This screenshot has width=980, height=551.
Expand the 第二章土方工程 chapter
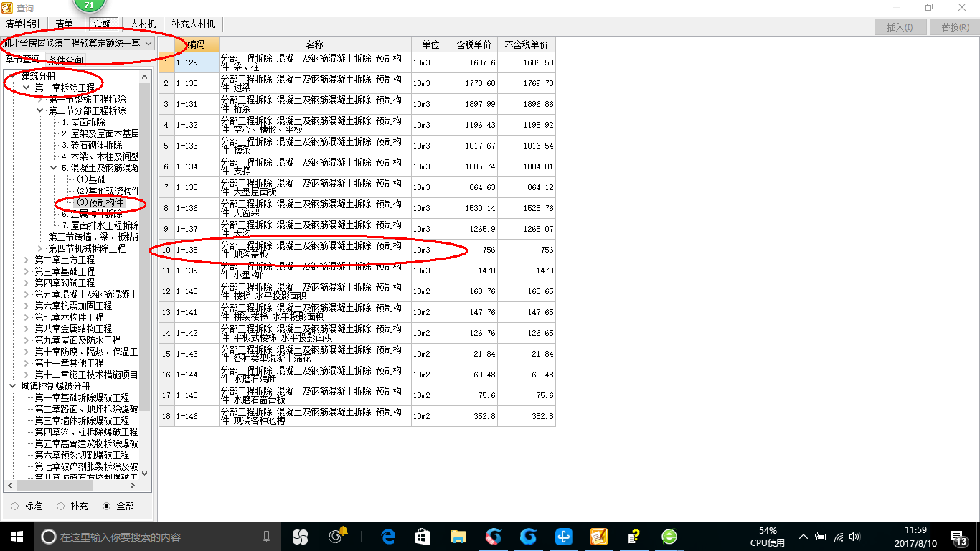[27, 260]
